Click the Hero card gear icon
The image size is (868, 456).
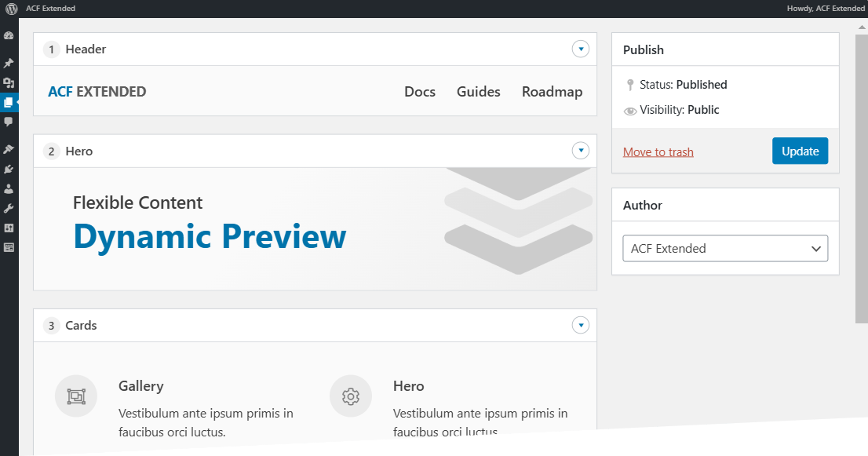tap(350, 396)
